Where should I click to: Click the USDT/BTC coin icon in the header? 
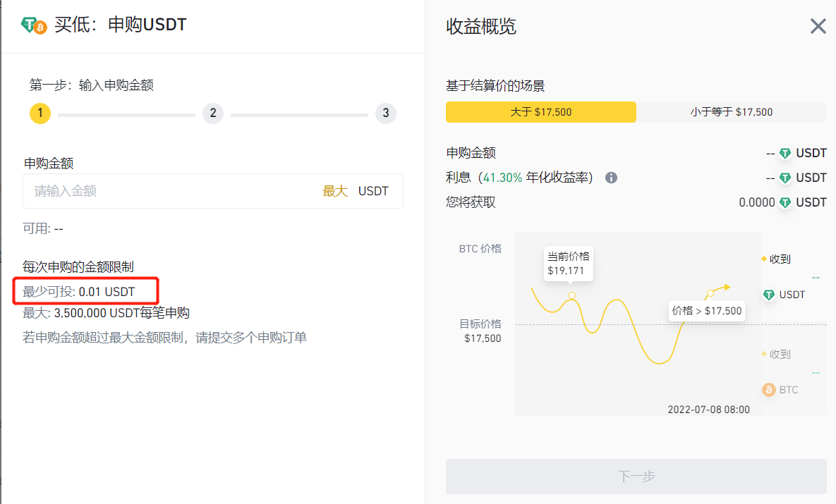click(x=34, y=26)
